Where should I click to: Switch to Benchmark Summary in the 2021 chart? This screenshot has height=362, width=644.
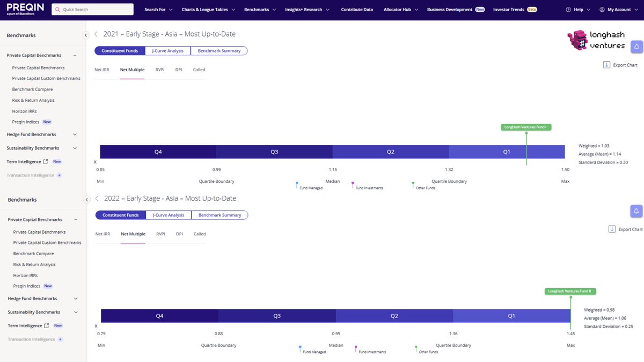pos(219,51)
